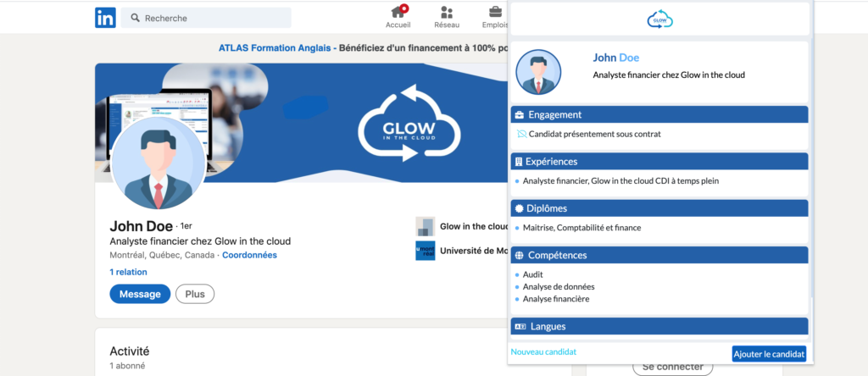Click the 'Analyse de données' skill entry
The width and height of the screenshot is (868, 376).
(x=559, y=287)
